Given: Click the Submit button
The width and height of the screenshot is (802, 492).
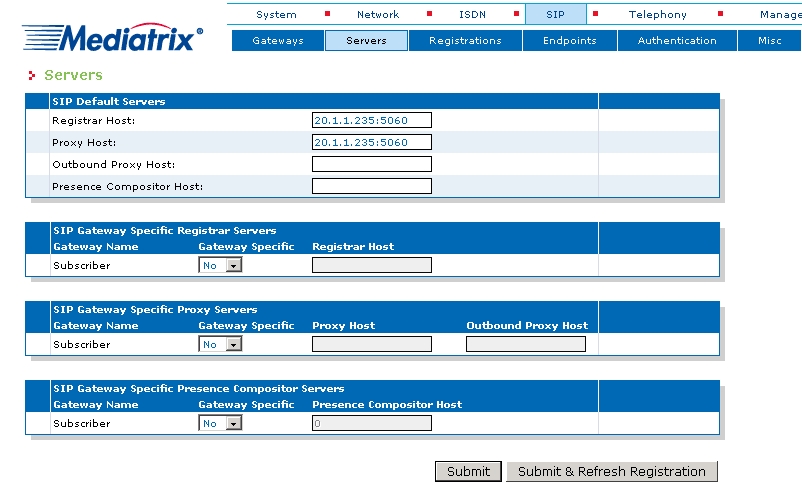Looking at the screenshot, I should [468, 471].
